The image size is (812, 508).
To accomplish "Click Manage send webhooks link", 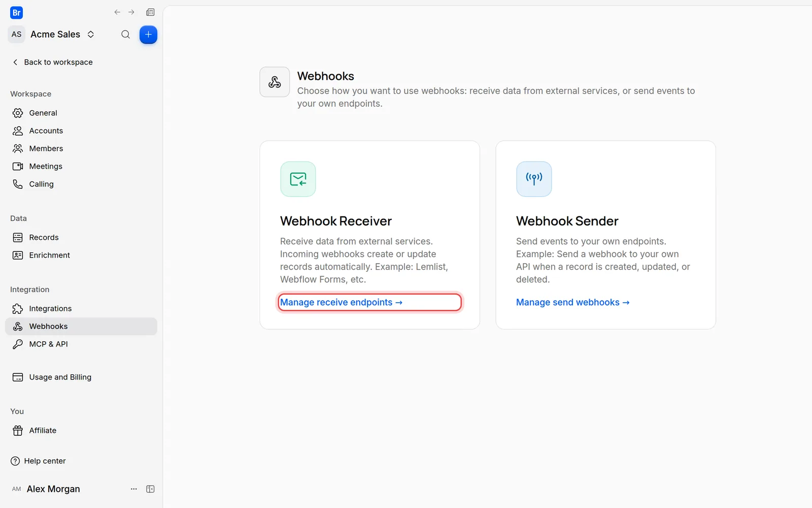I will tap(572, 302).
